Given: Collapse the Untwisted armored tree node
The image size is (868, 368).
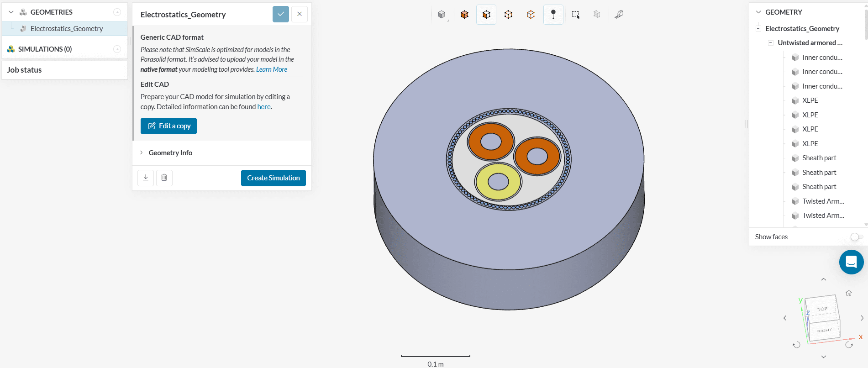Looking at the screenshot, I should [771, 43].
